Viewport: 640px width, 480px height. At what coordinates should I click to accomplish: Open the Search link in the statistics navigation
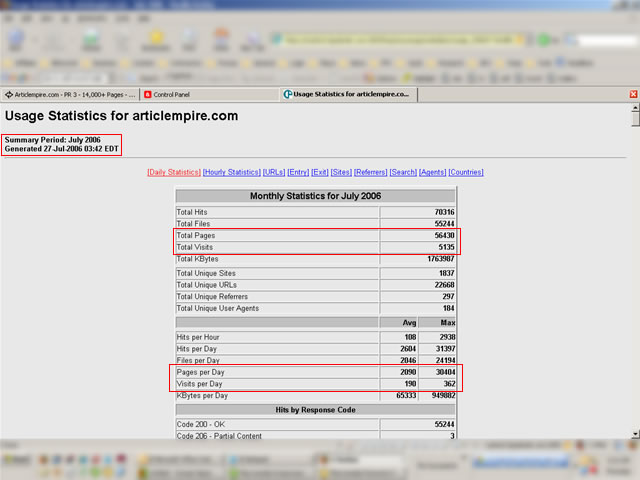[403, 172]
